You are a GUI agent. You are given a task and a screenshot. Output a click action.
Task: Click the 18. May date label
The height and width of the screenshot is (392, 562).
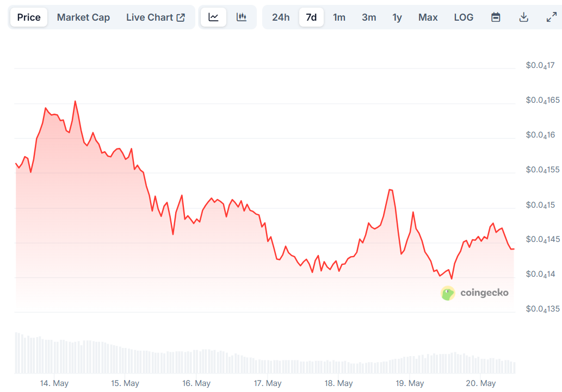(x=339, y=383)
